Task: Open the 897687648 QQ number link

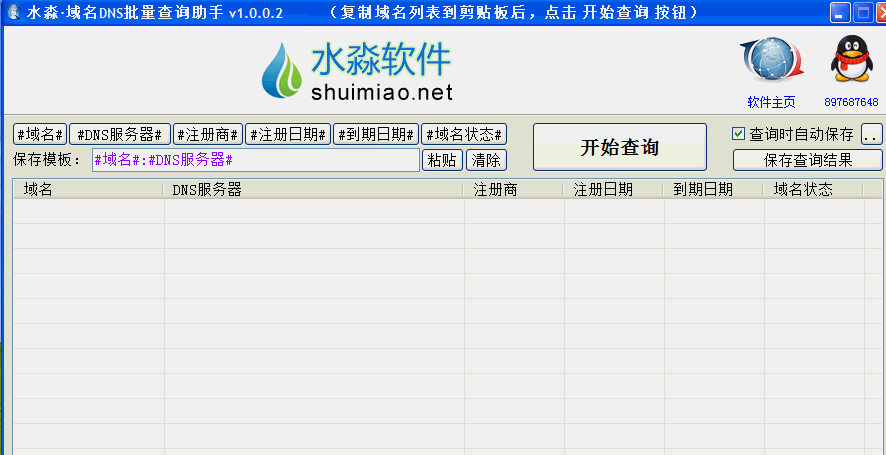Action: click(x=851, y=102)
